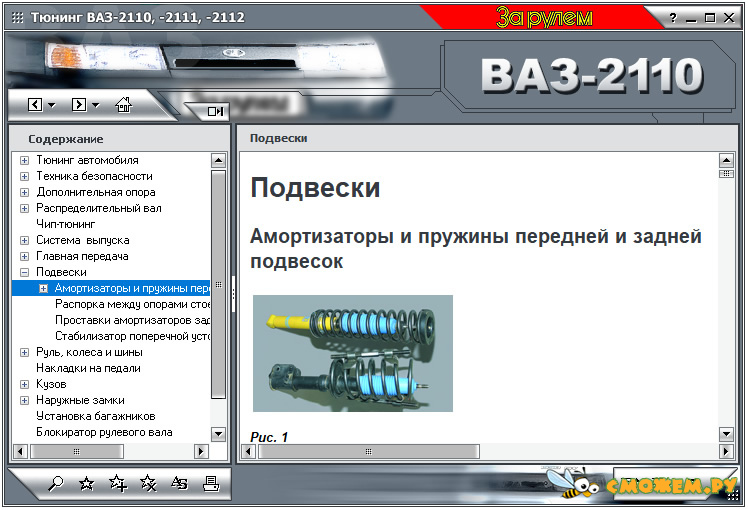The width and height of the screenshot is (748, 510).
Task: Collapse the Подвески node
Action: pyautogui.click(x=24, y=272)
